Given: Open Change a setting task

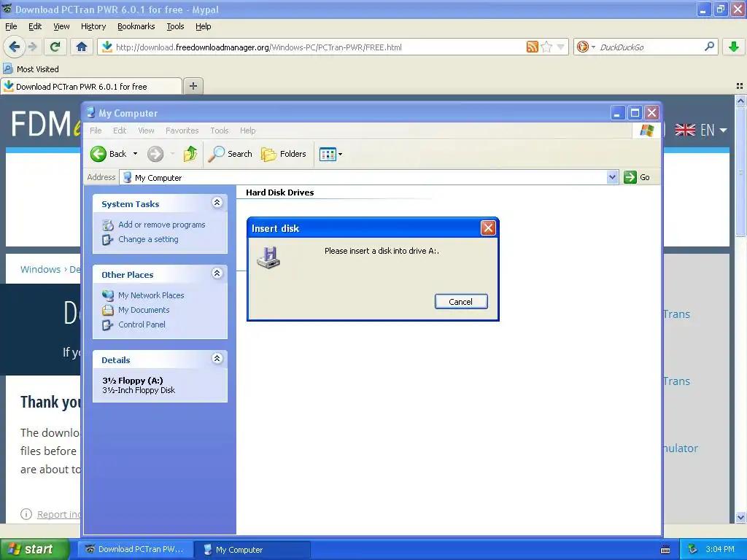Looking at the screenshot, I should (148, 239).
